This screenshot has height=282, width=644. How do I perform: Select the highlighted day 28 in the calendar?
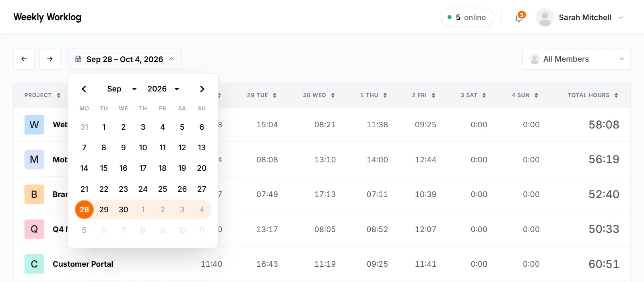(84, 209)
